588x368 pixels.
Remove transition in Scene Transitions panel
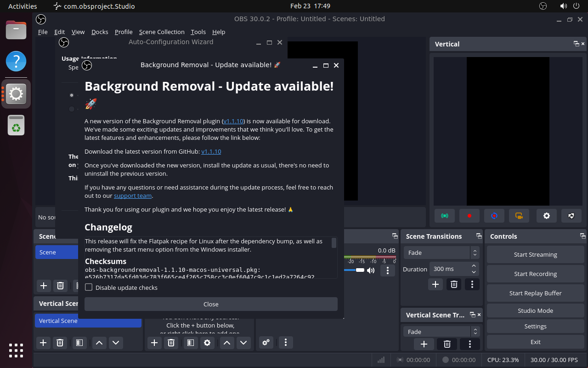tap(454, 285)
